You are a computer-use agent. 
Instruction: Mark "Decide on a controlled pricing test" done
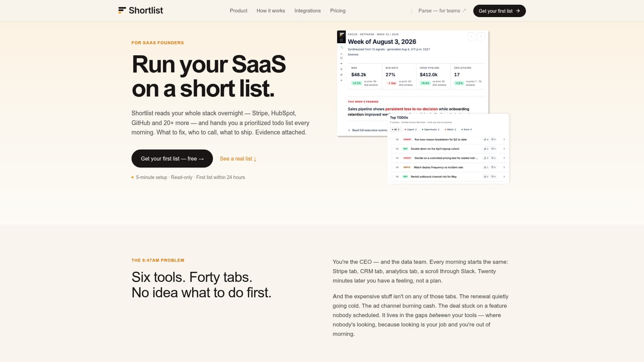click(392, 158)
